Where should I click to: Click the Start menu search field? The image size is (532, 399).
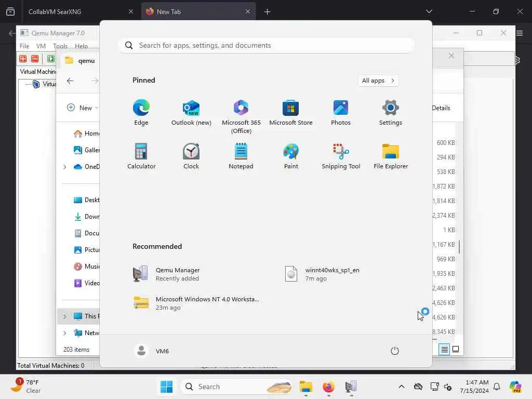click(265, 45)
